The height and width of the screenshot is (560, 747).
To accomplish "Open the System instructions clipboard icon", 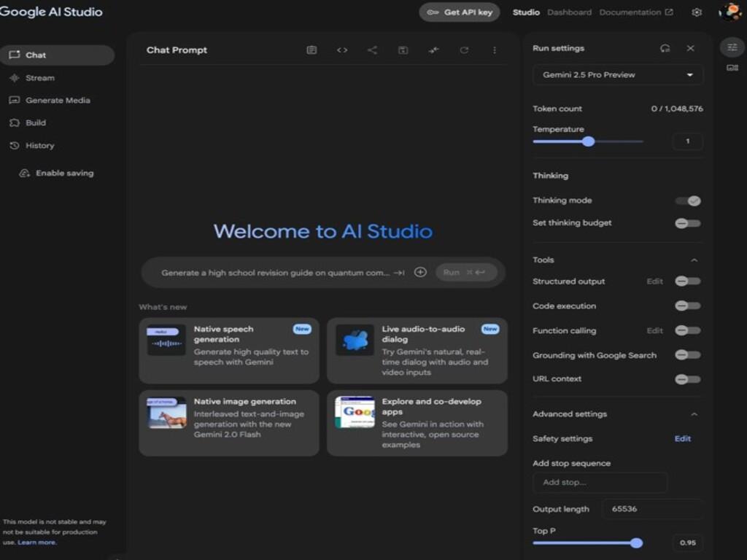I will pyautogui.click(x=311, y=50).
